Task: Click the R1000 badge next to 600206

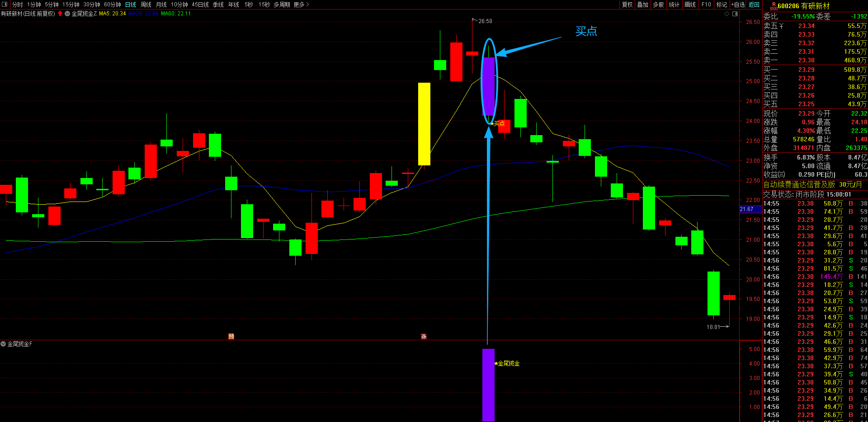Action: (x=774, y=6)
